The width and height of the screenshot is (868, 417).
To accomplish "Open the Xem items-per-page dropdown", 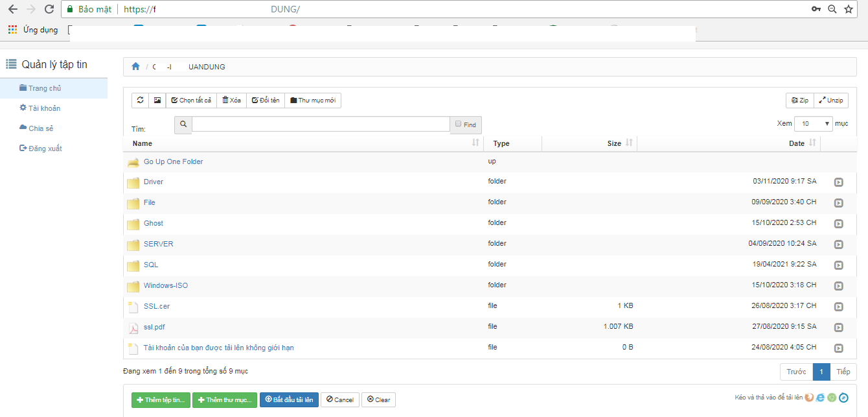I will pos(814,124).
